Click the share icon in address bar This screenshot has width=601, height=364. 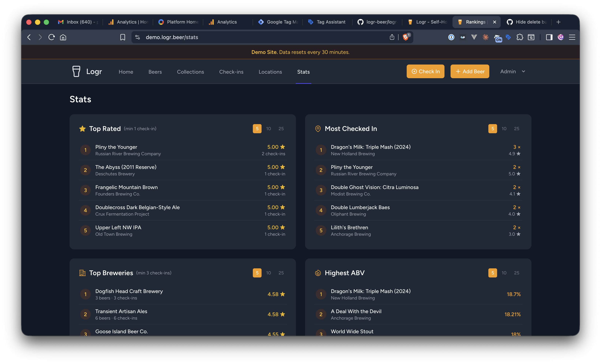(x=392, y=37)
